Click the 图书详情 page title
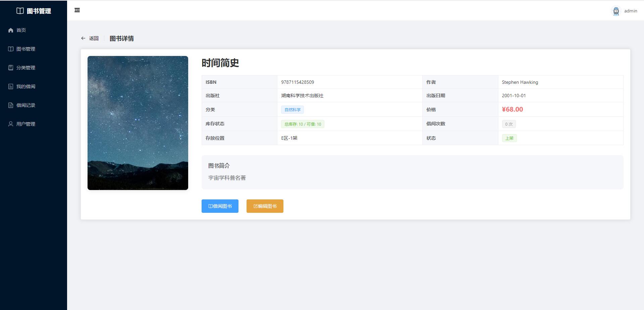The width and height of the screenshot is (644, 310). (121, 38)
